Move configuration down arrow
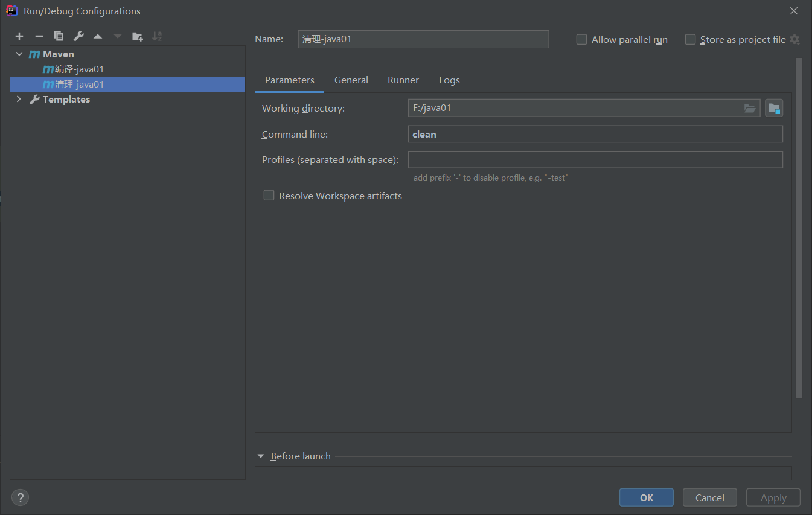This screenshot has height=515, width=812. 118,36
